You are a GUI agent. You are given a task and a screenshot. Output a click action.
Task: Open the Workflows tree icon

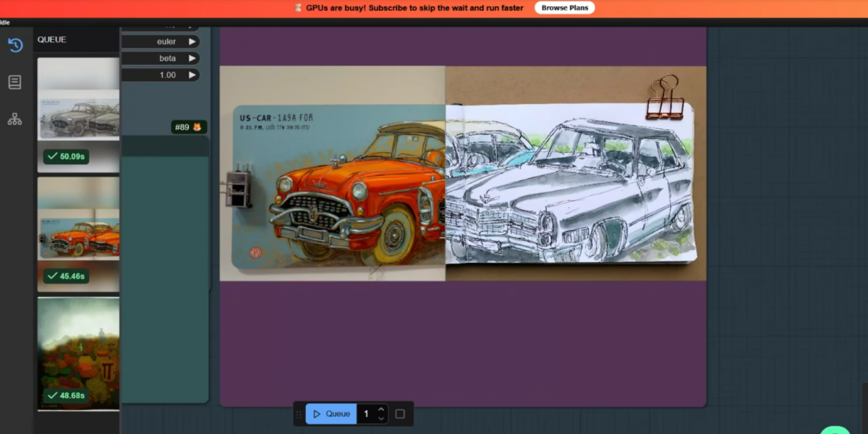(x=14, y=119)
